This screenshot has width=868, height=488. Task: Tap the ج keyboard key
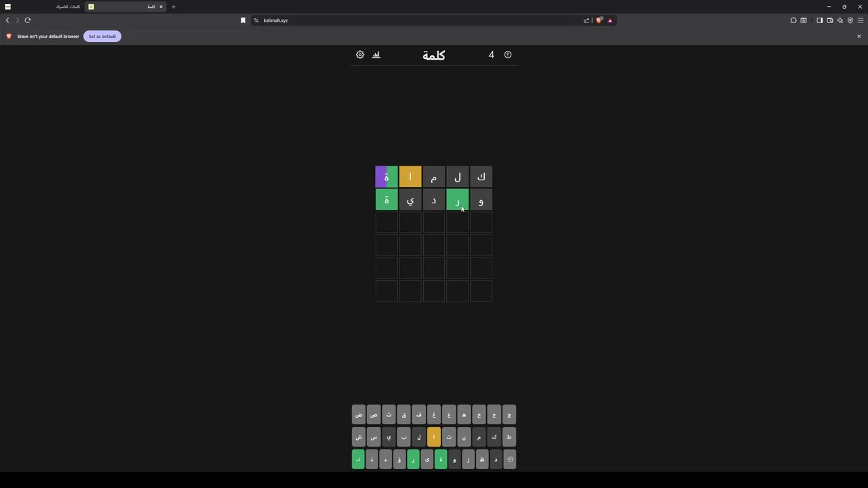[x=509, y=415]
